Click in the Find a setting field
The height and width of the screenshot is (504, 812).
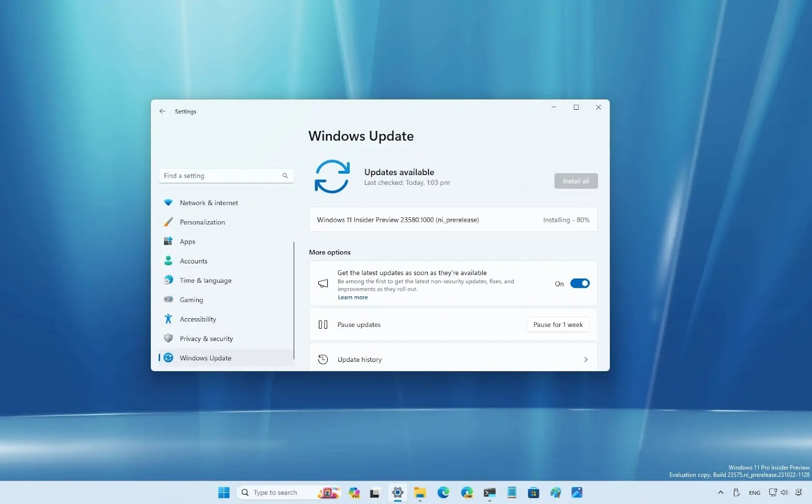tap(226, 176)
